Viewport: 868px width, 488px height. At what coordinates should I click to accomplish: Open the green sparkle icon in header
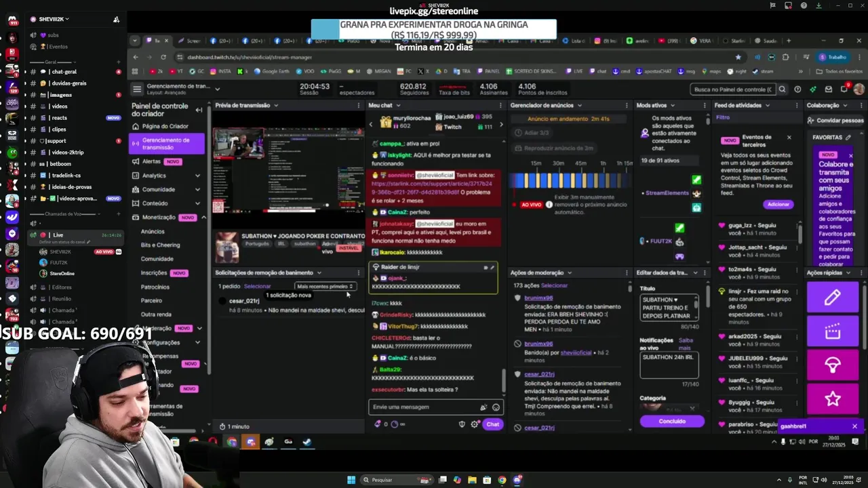click(x=813, y=89)
